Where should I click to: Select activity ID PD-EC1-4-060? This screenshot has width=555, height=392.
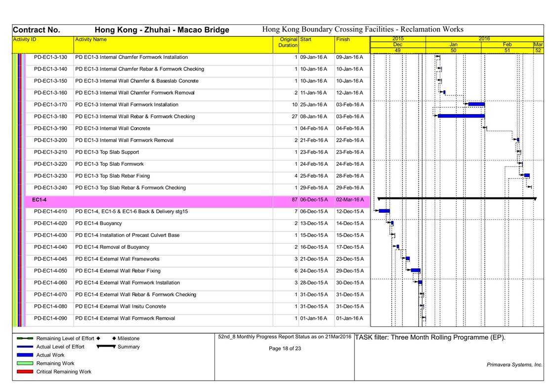(x=50, y=283)
